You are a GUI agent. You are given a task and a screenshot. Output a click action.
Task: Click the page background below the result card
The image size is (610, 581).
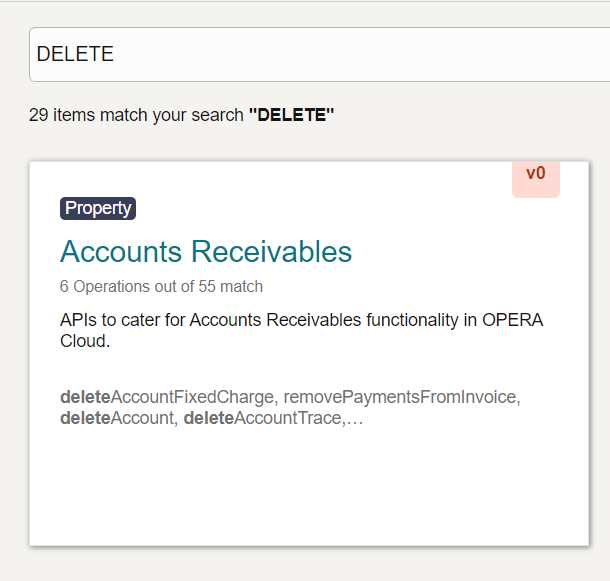tap(300, 564)
